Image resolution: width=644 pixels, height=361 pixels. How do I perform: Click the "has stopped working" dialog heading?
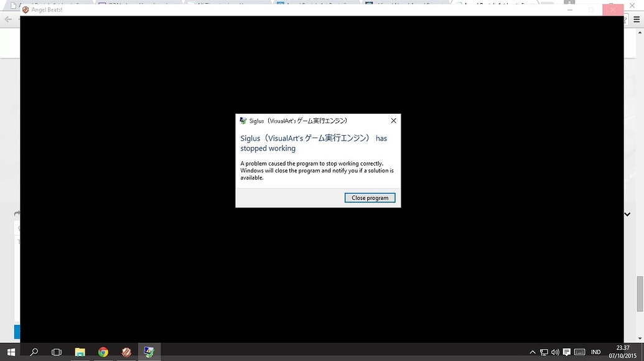(314, 143)
